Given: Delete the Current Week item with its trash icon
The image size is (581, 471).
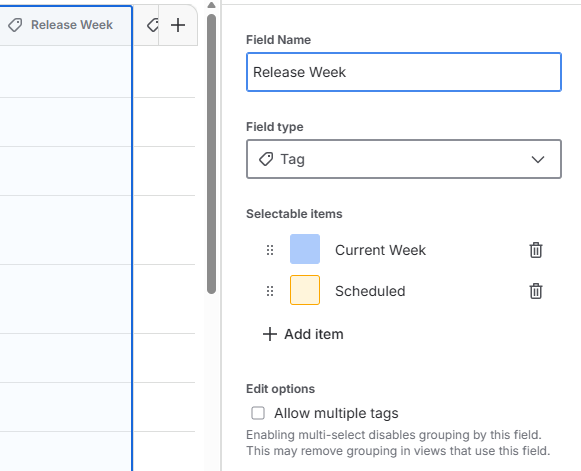Looking at the screenshot, I should 536,250.
